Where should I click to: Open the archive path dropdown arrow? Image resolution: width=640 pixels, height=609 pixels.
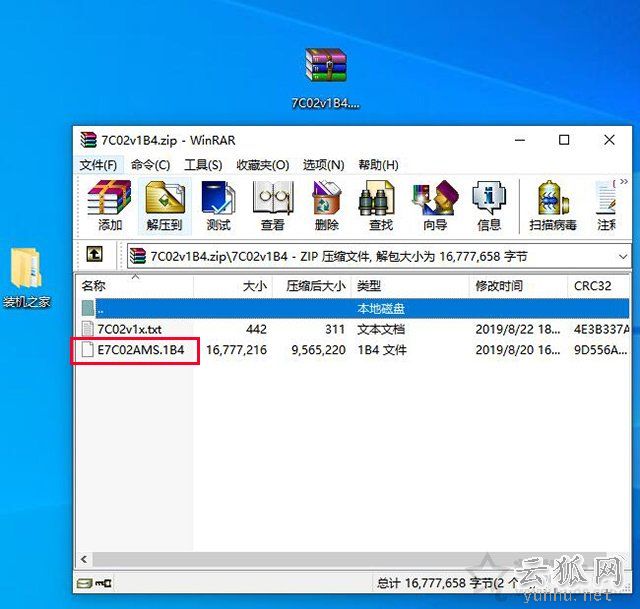point(622,257)
